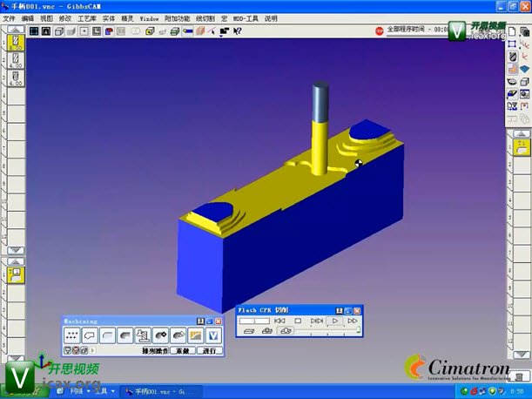The height and width of the screenshot is (399, 532).
Task: Toggle the cut part rendering icon
Action: pyautogui.click(x=512, y=94)
